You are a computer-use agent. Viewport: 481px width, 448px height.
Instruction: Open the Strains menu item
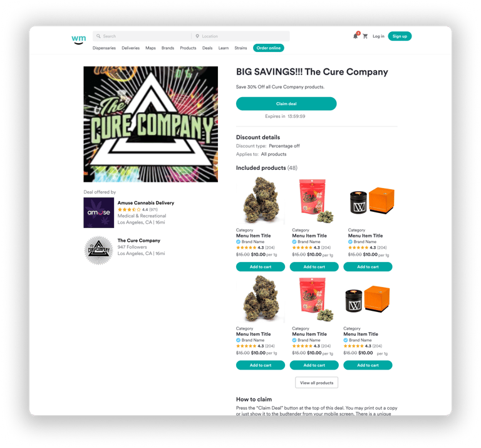click(x=240, y=48)
